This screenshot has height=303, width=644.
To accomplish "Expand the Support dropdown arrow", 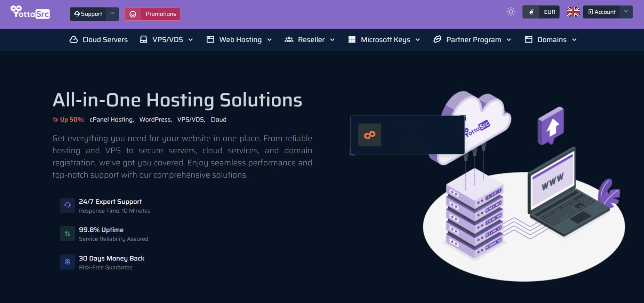I will (x=112, y=14).
